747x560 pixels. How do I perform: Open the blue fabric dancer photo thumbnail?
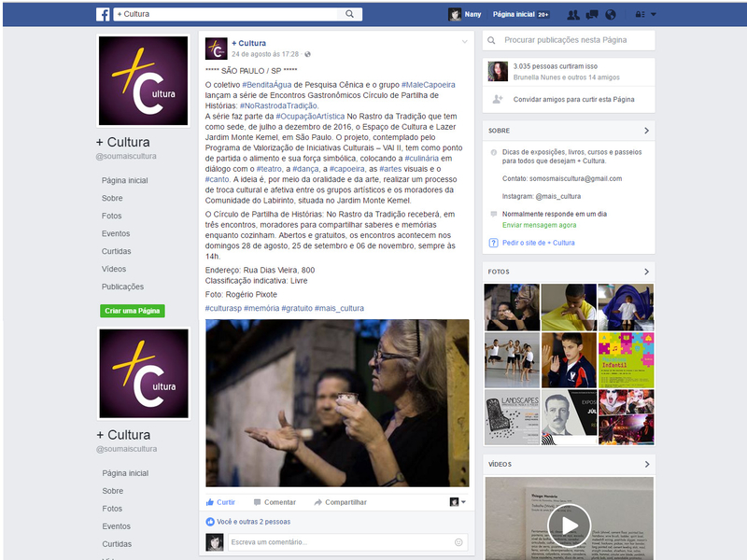[626, 307]
